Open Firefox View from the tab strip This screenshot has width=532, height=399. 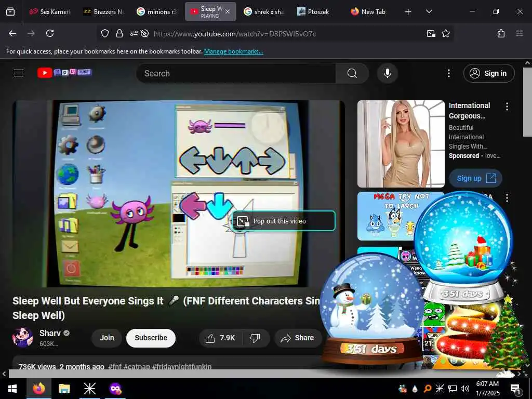coord(10,11)
